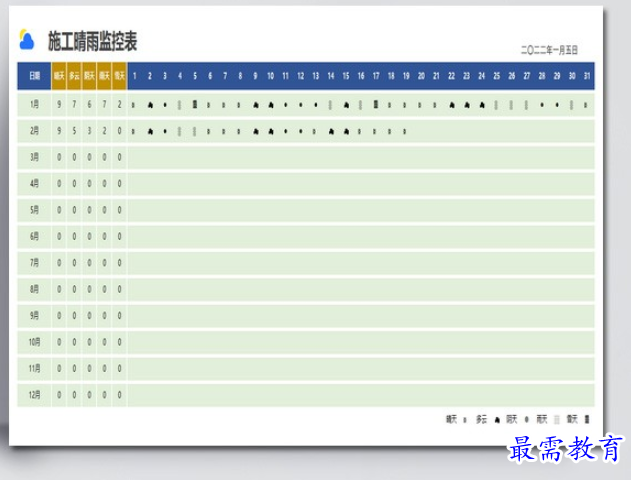
Task: Click January day 28 overcast dot icon
Action: [542, 105]
